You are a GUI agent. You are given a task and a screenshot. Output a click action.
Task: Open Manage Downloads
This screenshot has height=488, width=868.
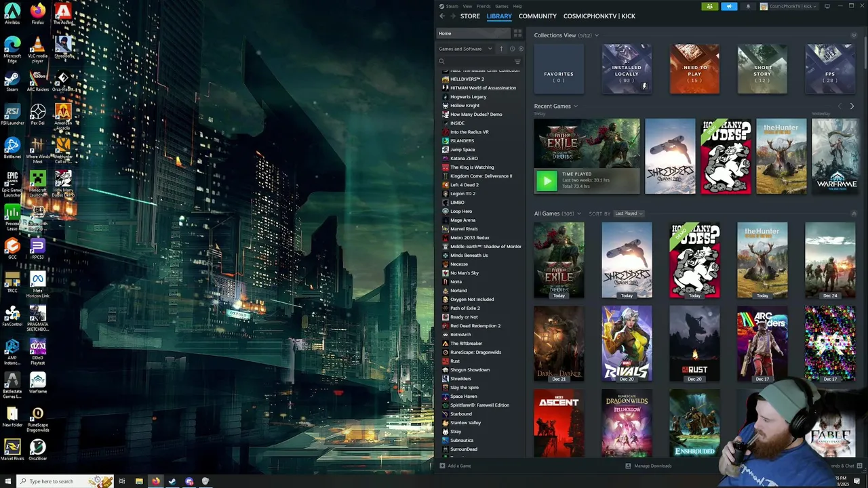[x=648, y=466]
